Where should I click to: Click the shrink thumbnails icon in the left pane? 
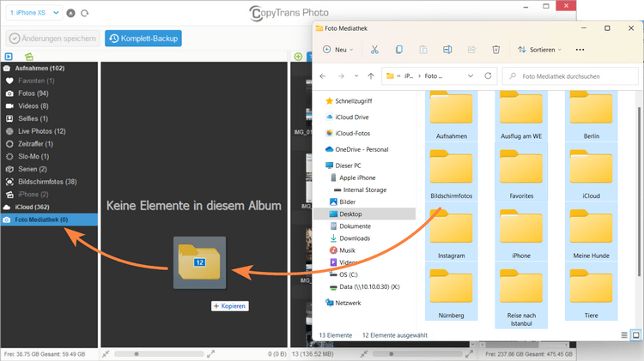[x=106, y=353]
